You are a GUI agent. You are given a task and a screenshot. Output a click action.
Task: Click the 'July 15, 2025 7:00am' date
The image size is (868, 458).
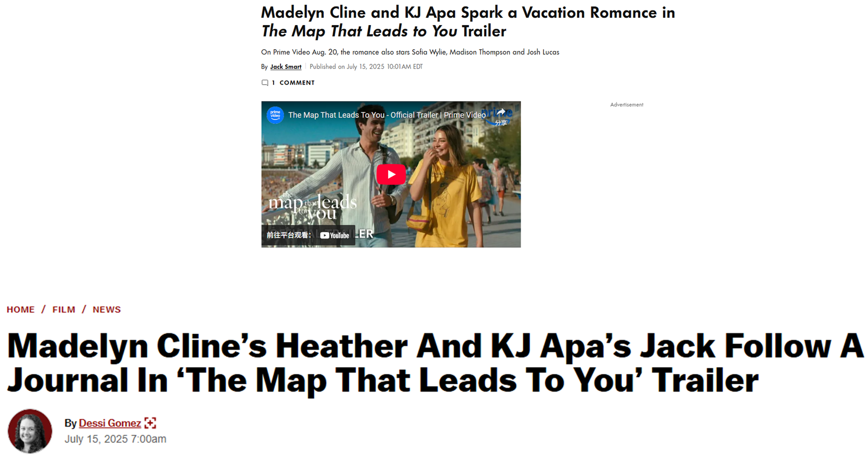pos(115,439)
